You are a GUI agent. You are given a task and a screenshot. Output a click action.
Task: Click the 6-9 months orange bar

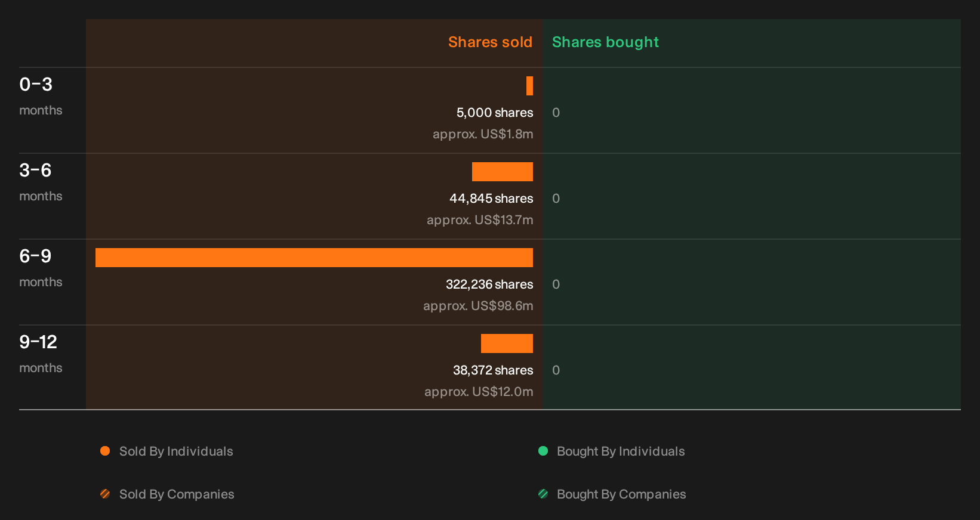coord(314,258)
